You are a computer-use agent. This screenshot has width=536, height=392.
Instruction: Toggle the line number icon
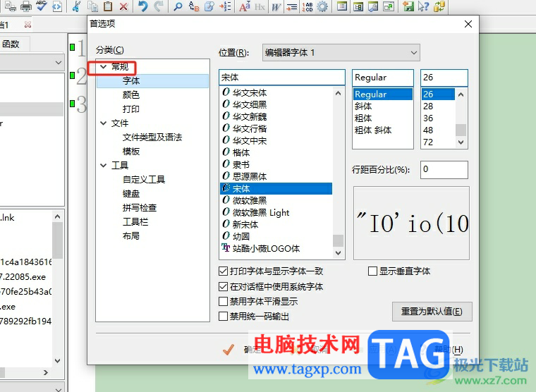click(307, 6)
